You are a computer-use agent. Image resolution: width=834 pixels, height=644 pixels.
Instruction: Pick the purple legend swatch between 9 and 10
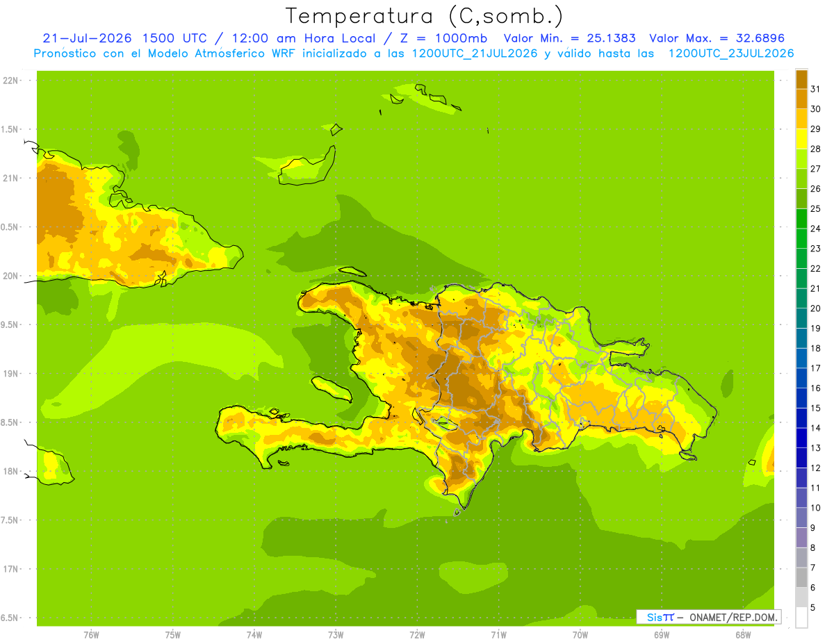[x=801, y=517]
